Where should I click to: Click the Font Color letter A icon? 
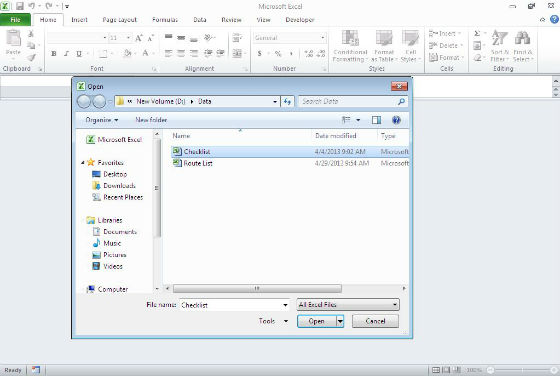pyautogui.click(x=145, y=54)
